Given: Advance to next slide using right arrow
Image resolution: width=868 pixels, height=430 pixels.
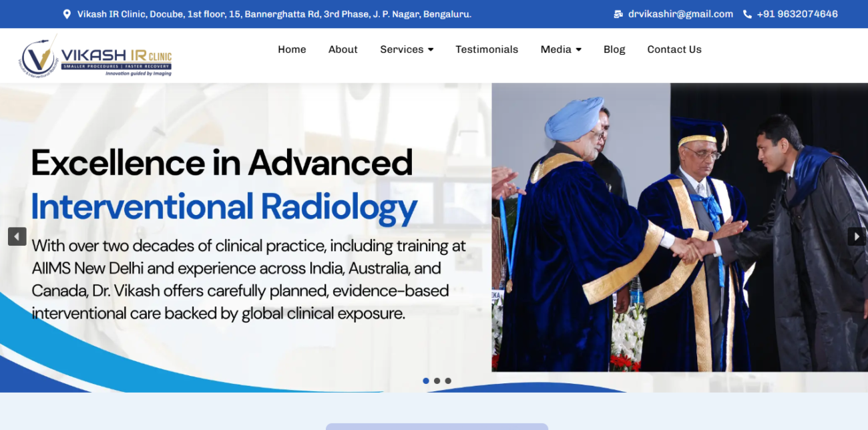Looking at the screenshot, I should 857,236.
